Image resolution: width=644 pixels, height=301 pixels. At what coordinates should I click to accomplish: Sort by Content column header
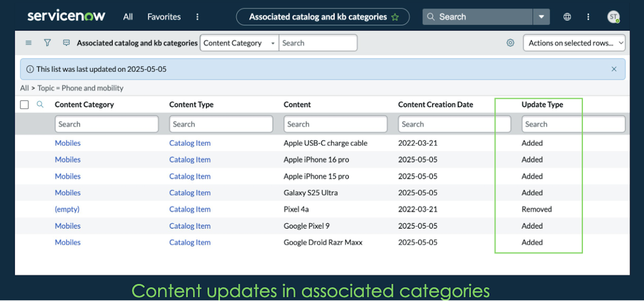[297, 105]
